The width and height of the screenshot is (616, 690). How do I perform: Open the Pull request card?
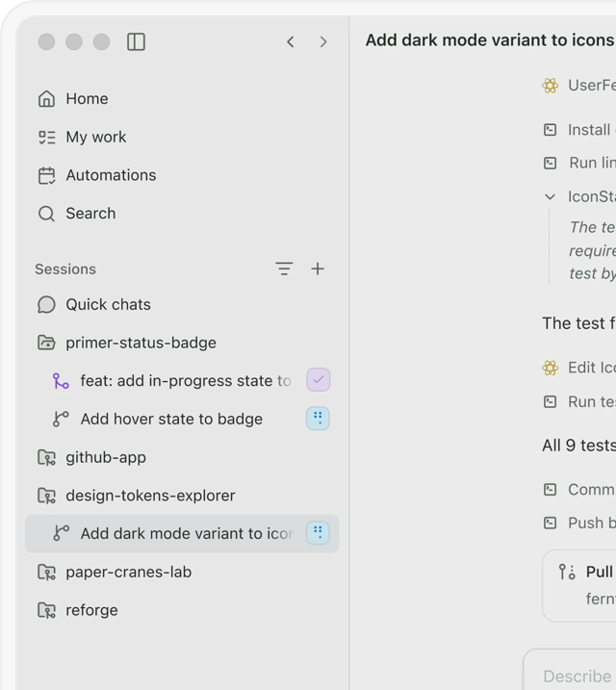tap(579, 586)
